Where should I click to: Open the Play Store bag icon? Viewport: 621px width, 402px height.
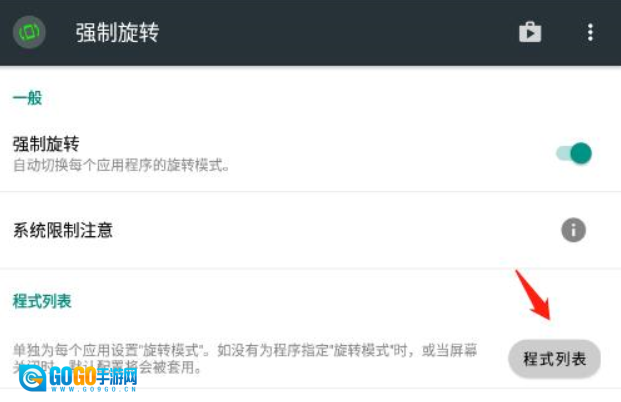click(x=530, y=32)
